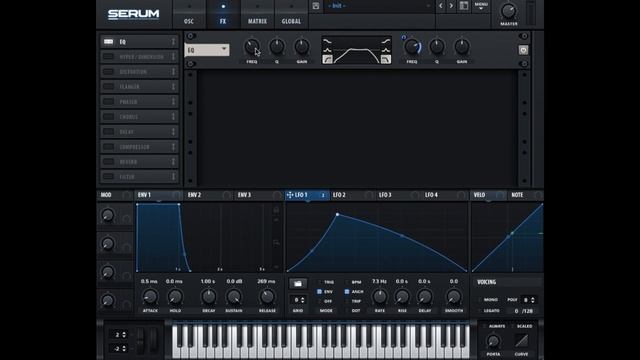Click the save preset disk icon
This screenshot has height=360, width=640.
316,6
